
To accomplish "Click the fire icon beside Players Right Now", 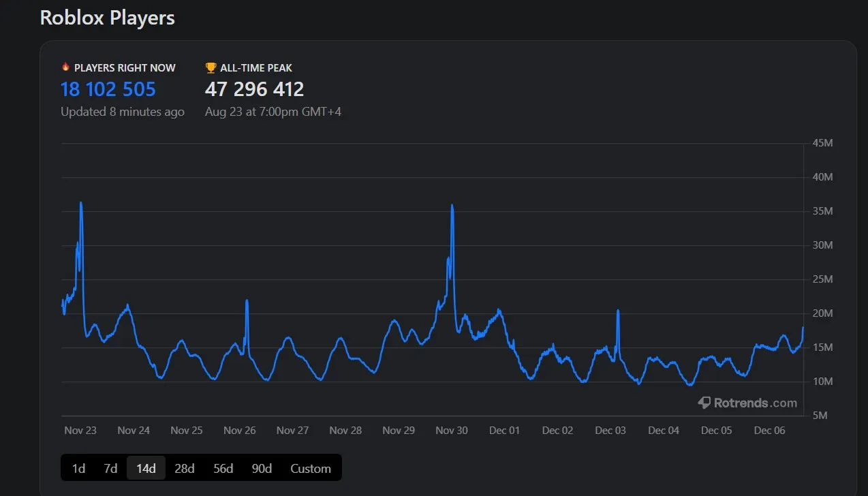I will pos(65,67).
